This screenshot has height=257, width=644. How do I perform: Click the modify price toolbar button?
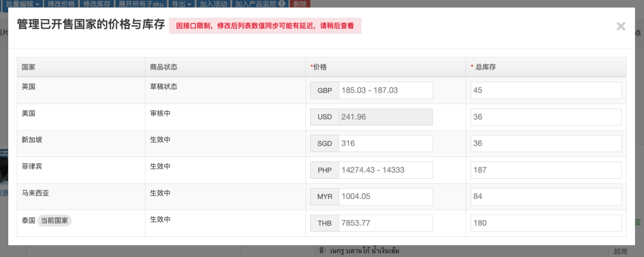click(61, 4)
